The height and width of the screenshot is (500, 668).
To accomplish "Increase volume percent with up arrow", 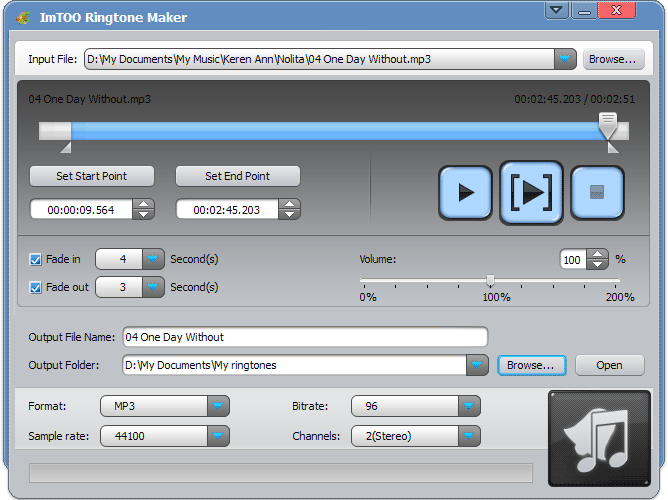I will point(598,254).
